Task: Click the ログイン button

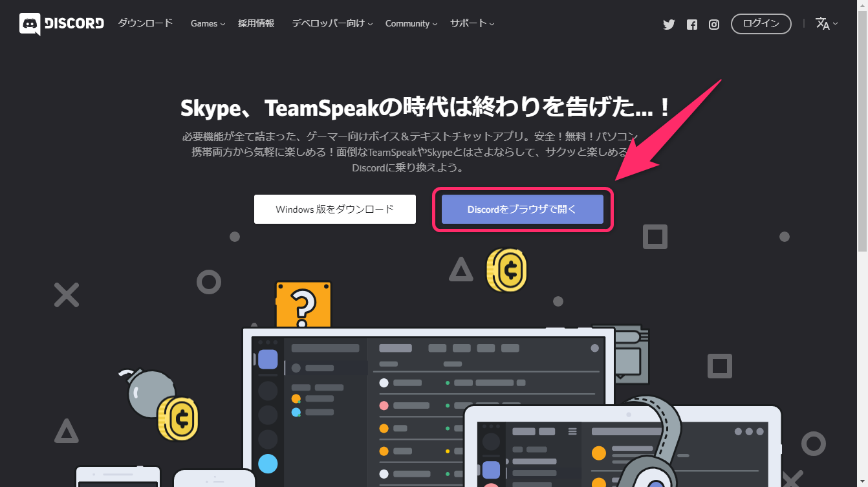Action: pos(761,24)
